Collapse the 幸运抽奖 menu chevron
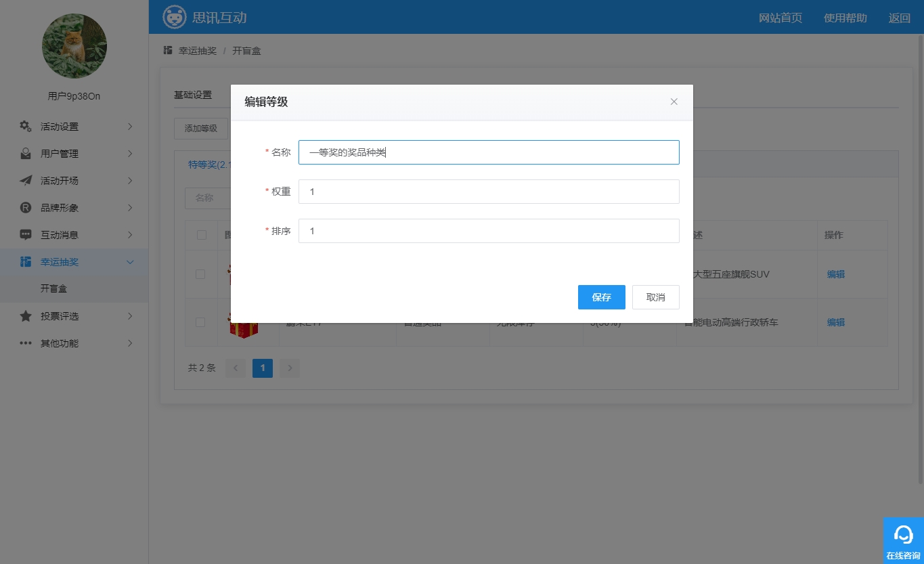The height and width of the screenshot is (564, 924). [x=130, y=262]
